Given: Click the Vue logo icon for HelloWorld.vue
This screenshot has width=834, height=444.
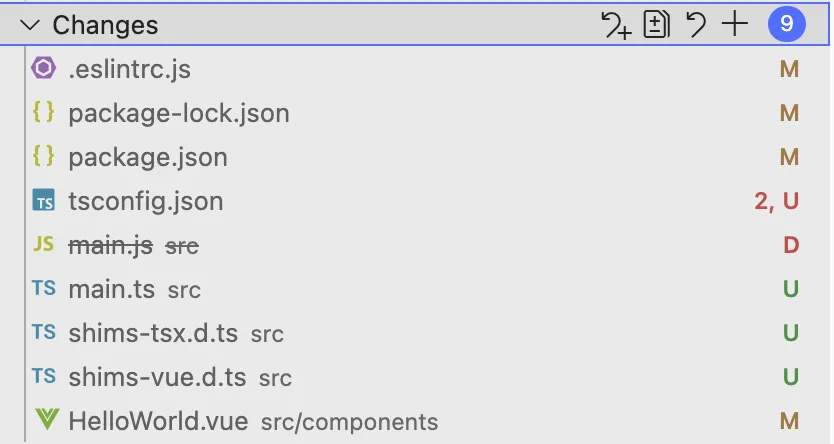Looking at the screenshot, I should click(x=46, y=420).
